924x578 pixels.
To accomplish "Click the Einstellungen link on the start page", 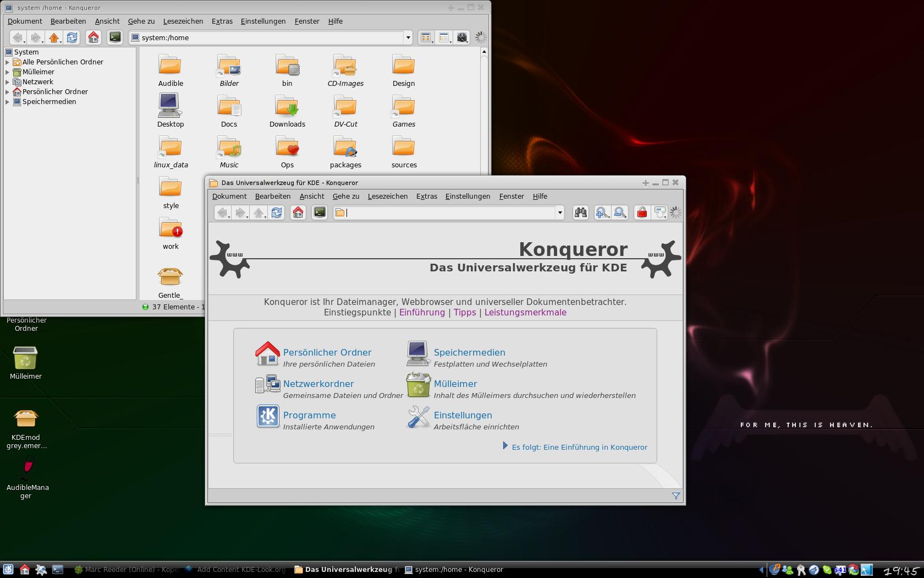I will 463,415.
